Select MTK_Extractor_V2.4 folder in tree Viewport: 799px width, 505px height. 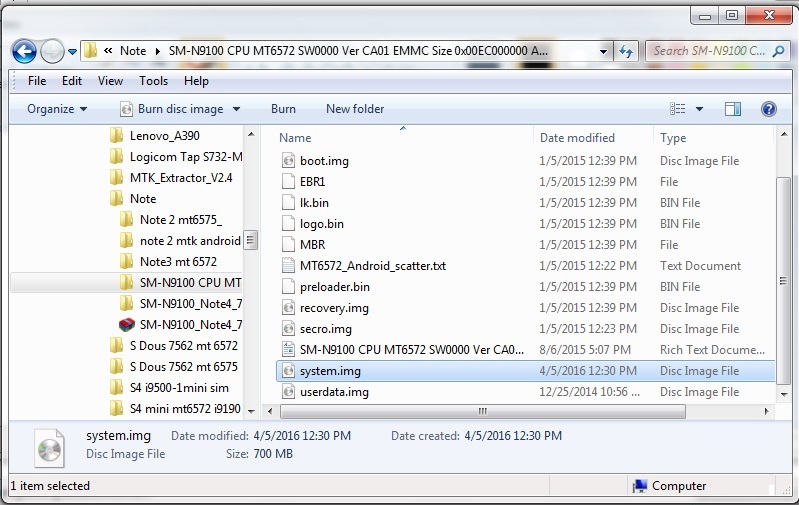[x=181, y=178]
